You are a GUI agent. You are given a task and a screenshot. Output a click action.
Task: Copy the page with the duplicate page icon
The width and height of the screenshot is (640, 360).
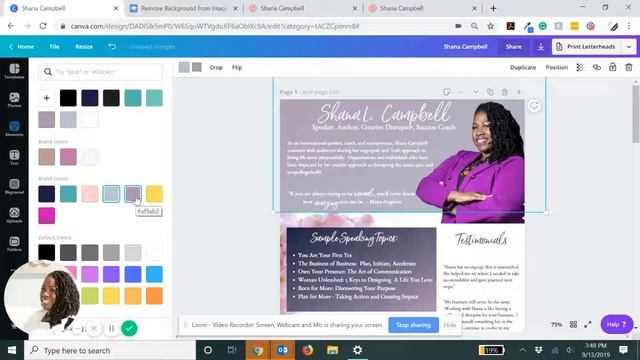click(490, 92)
